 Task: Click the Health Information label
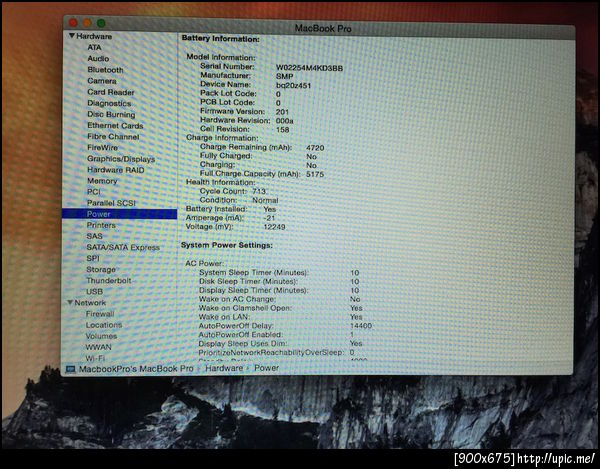point(220,182)
